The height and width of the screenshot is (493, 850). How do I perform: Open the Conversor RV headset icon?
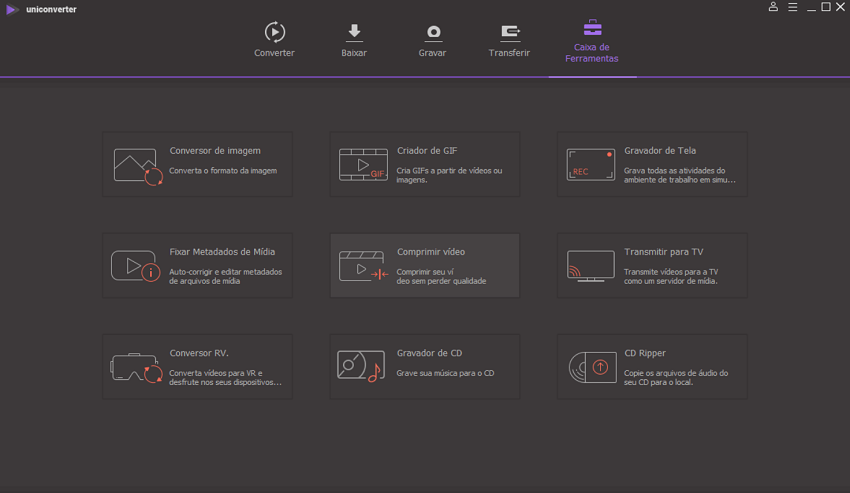(x=136, y=367)
